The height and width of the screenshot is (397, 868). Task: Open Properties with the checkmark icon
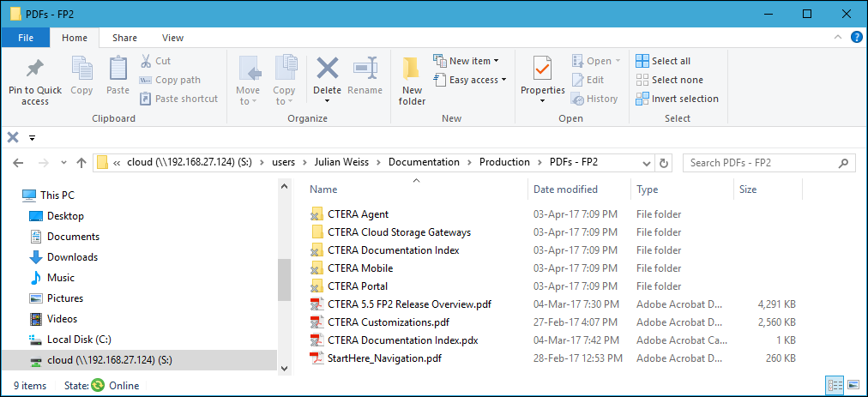pos(542,68)
